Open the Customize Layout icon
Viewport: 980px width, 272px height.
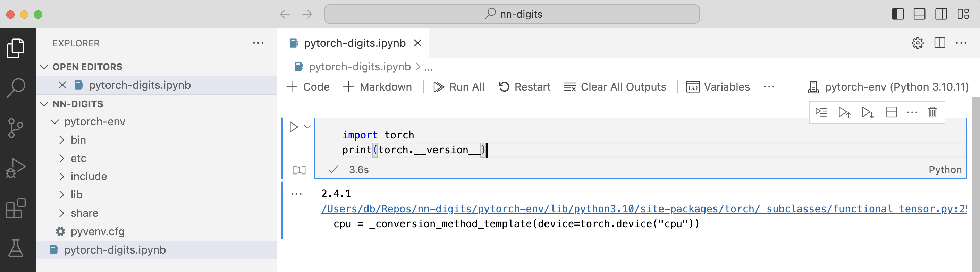[x=963, y=14]
